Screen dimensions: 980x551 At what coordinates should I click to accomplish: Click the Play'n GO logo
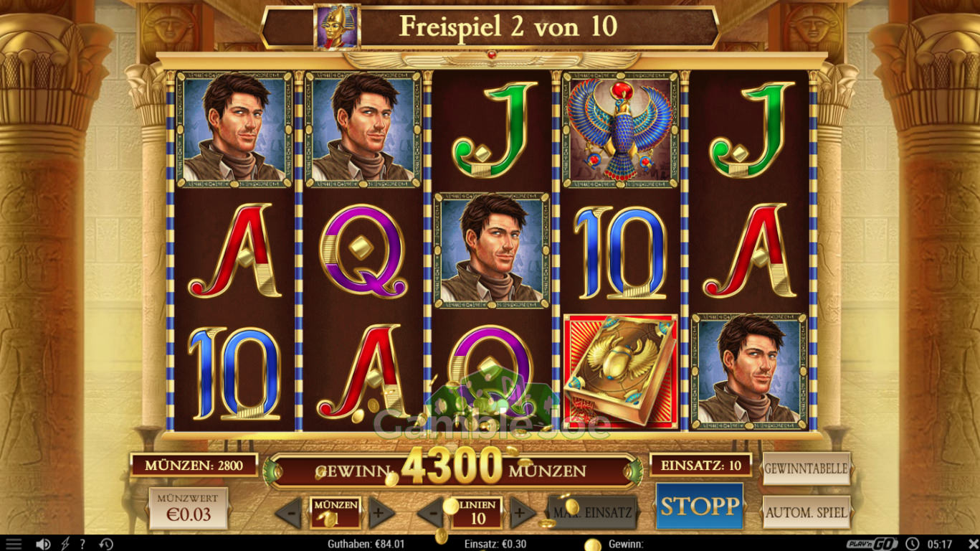click(x=872, y=544)
